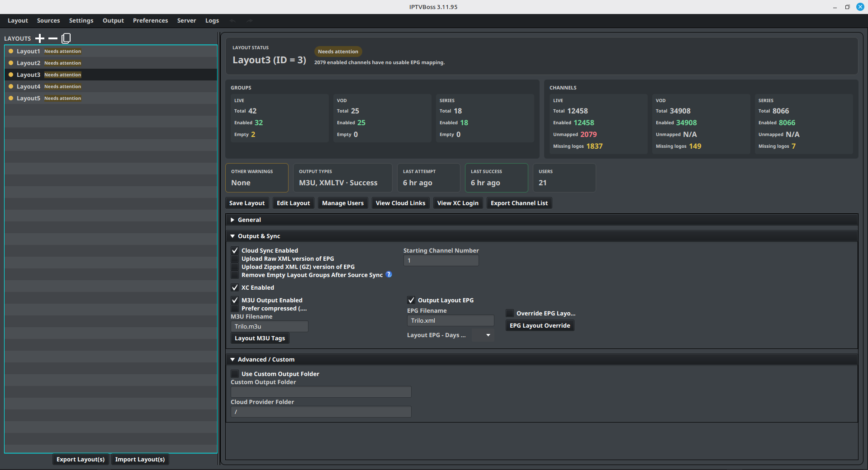
Task: Duplicate layout using copy icon
Action: click(66, 38)
